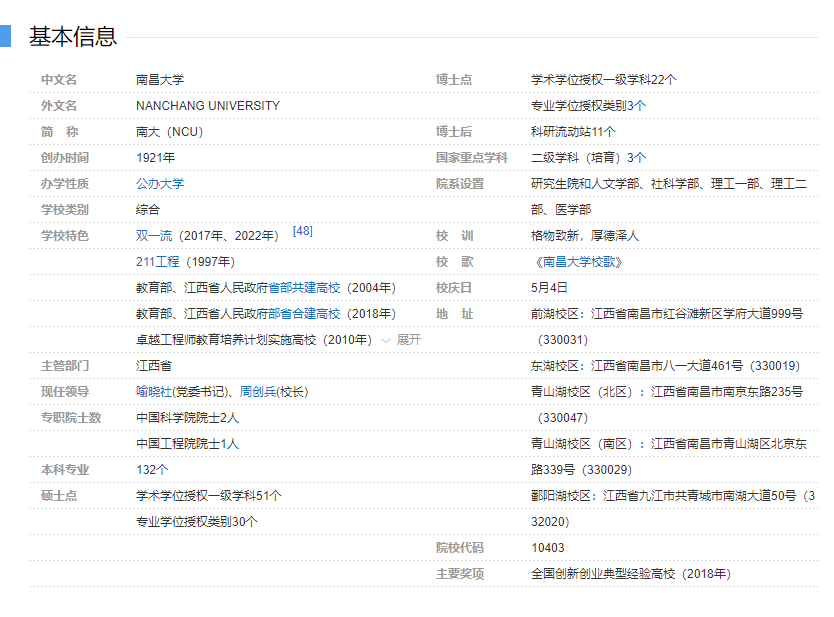Screen dimensions: 834x617
Task: Click the founding year 1921年
Action: 155,158
